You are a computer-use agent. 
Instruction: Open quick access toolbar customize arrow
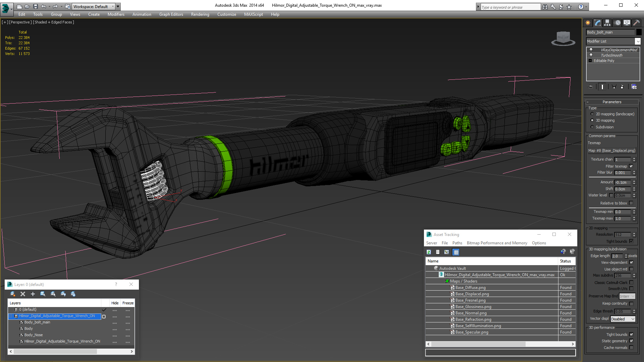pos(118,6)
